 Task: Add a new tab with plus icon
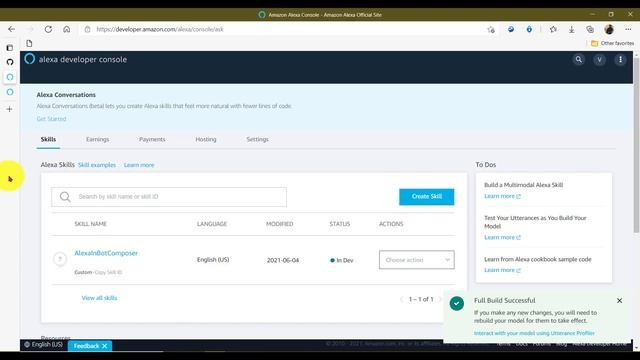[x=9, y=109]
